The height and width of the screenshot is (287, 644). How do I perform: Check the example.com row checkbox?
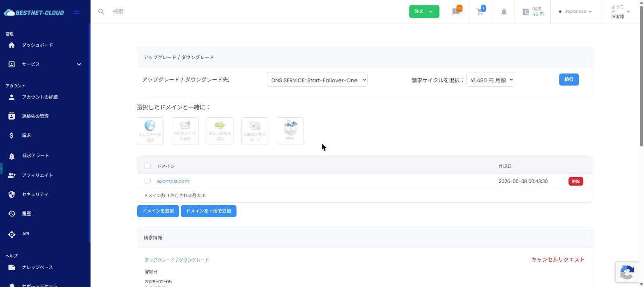coord(147,181)
